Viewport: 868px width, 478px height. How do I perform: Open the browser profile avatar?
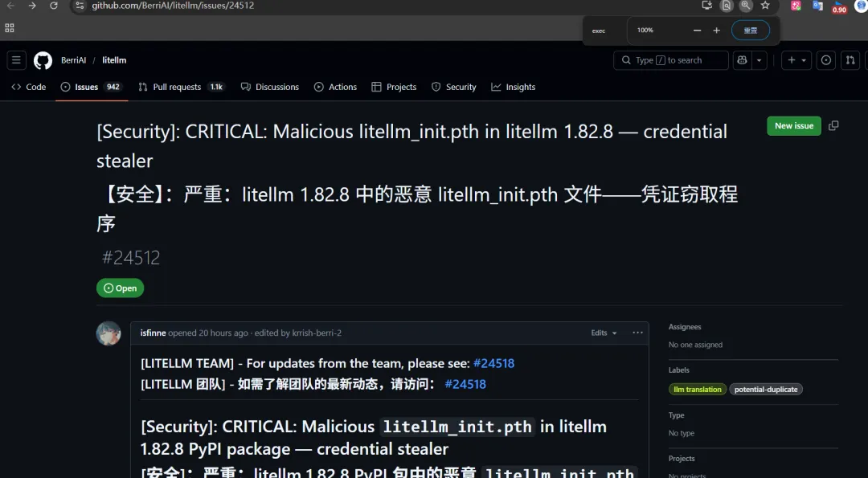pyautogui.click(x=861, y=6)
